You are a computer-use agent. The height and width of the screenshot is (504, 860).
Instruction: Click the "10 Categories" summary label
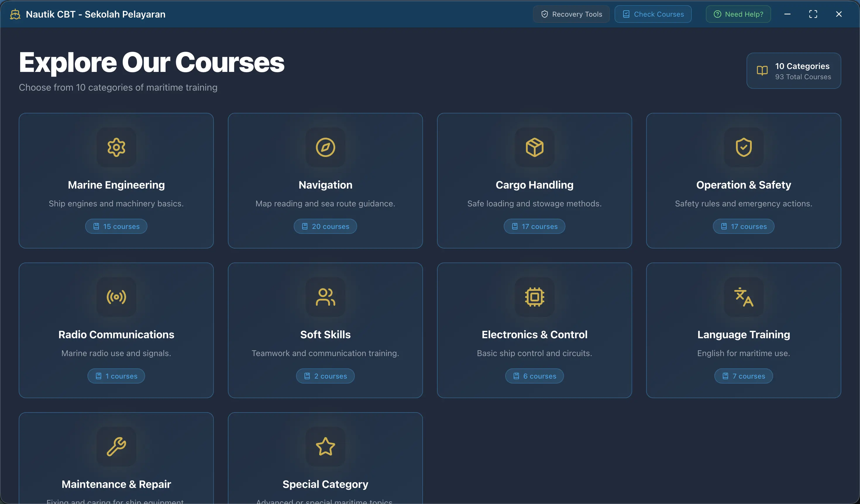tap(802, 66)
